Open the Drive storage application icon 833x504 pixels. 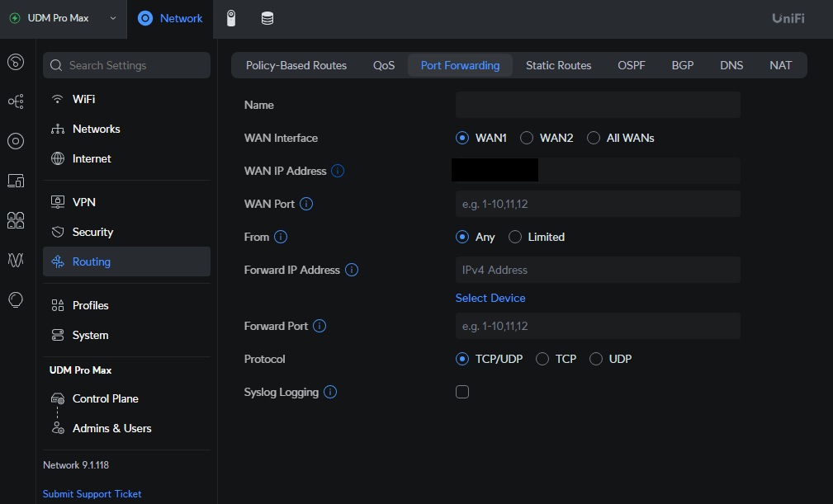[x=267, y=19]
